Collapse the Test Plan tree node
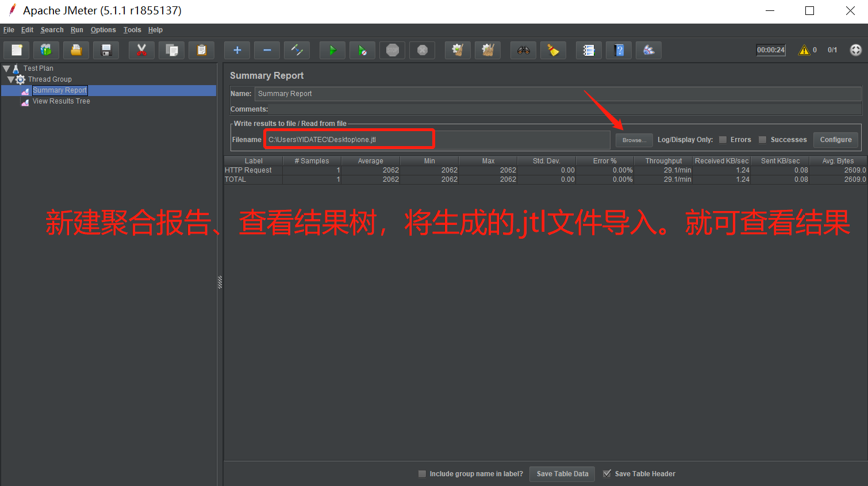This screenshot has height=486, width=868. (x=6, y=68)
